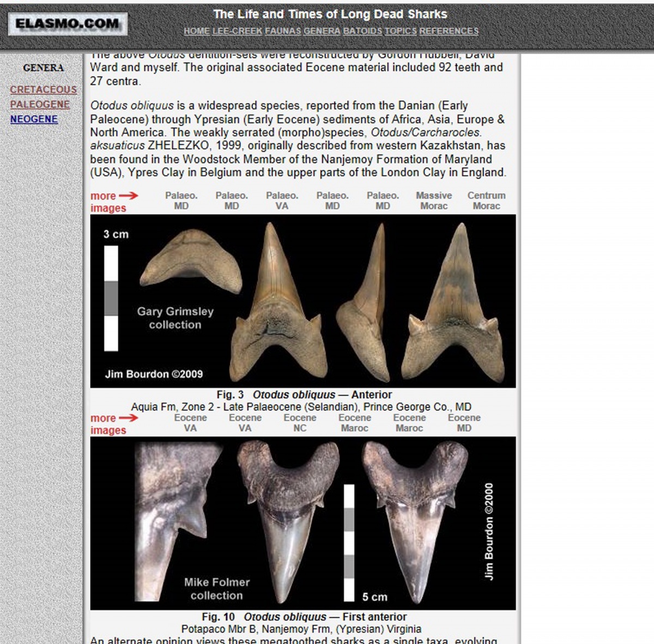Select the Eocene MD image link

(464, 423)
